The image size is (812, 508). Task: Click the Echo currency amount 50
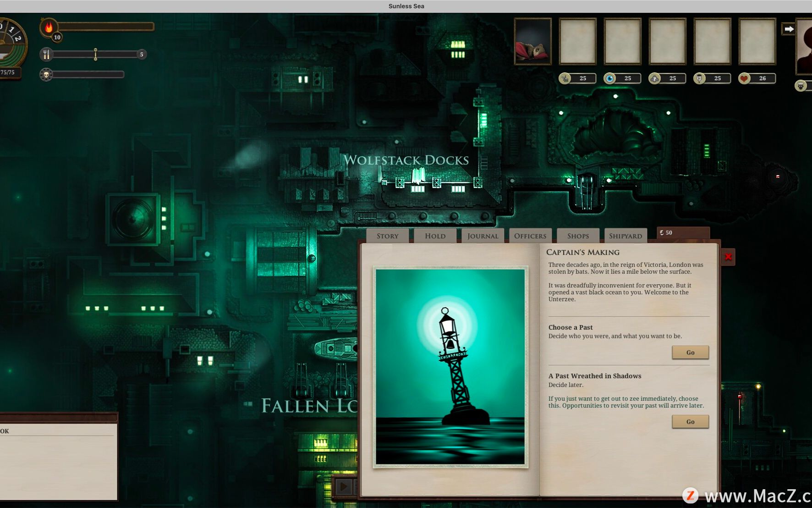(669, 232)
